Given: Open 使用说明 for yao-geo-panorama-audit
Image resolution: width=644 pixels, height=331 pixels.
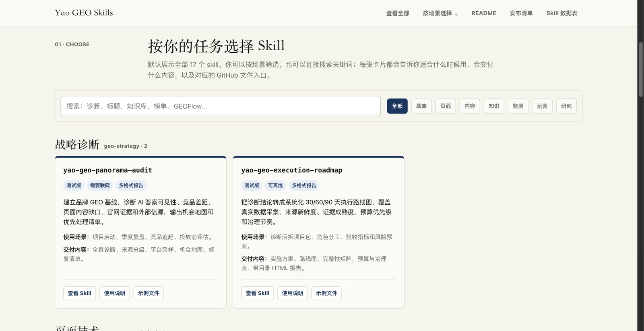Looking at the screenshot, I should (115, 293).
